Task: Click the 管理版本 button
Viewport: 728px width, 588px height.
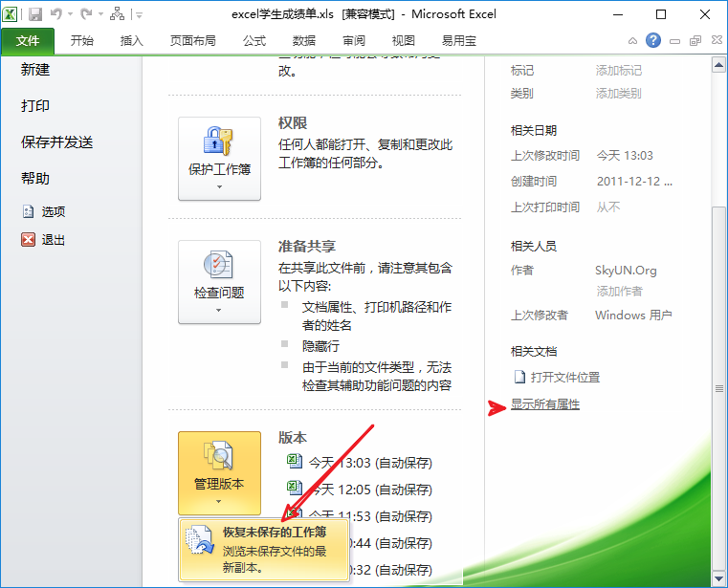Action: pyautogui.click(x=220, y=473)
